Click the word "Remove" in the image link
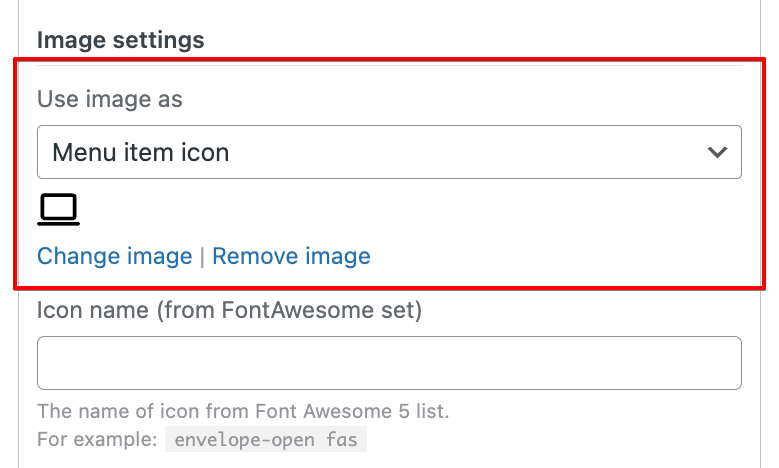779x468 pixels. click(255, 256)
